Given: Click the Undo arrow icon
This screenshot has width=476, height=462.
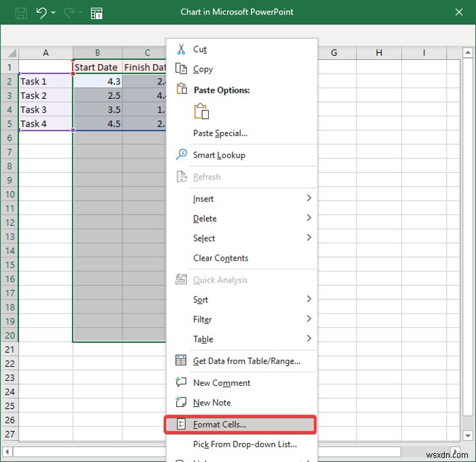Looking at the screenshot, I should [x=41, y=12].
